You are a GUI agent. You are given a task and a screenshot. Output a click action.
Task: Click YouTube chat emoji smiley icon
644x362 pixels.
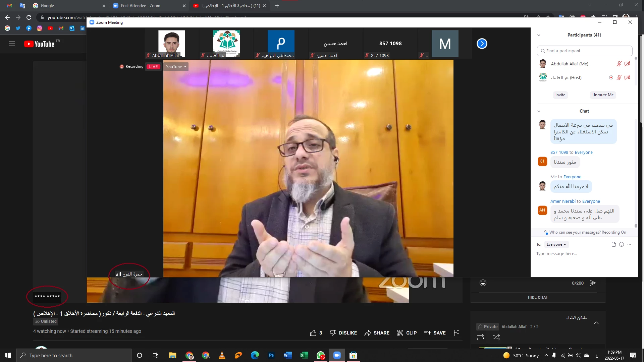tap(483, 283)
